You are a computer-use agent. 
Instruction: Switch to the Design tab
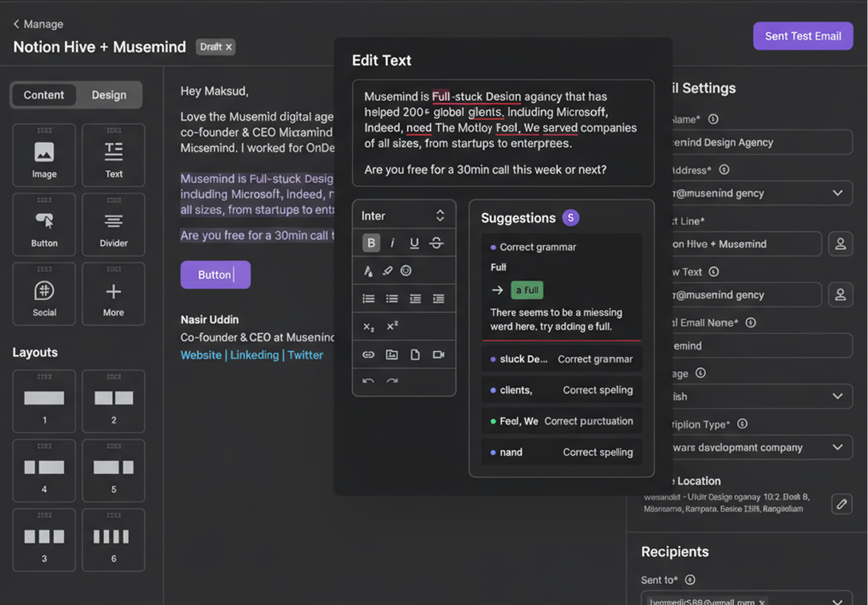click(109, 95)
